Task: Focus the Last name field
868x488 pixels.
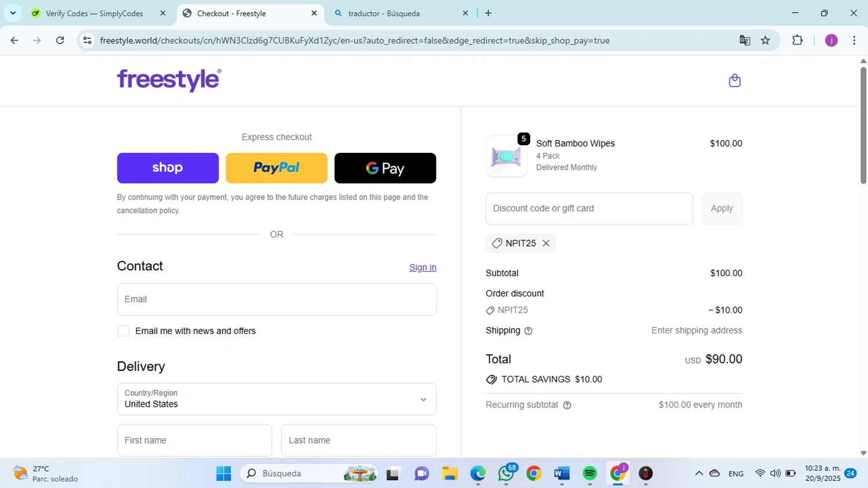Action: coord(359,441)
